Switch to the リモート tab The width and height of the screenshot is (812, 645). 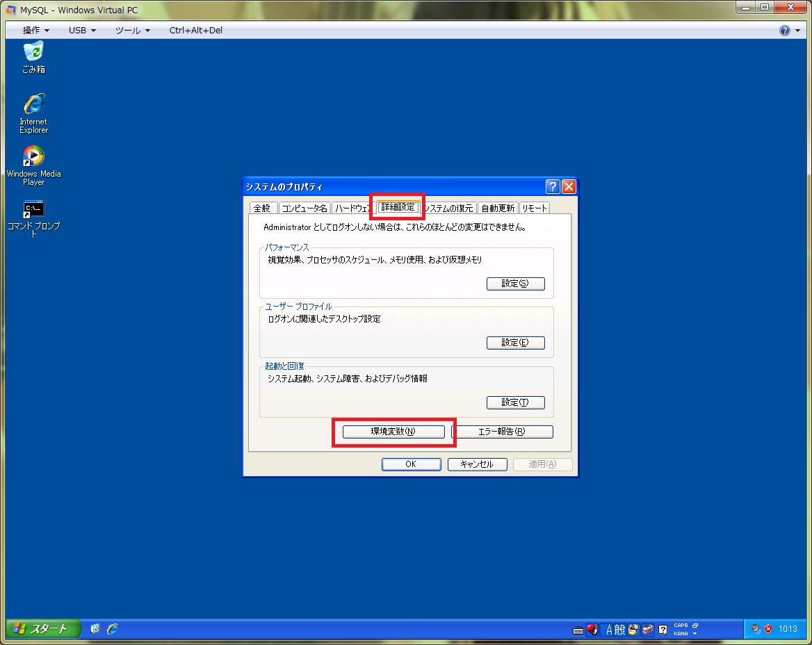(535, 208)
